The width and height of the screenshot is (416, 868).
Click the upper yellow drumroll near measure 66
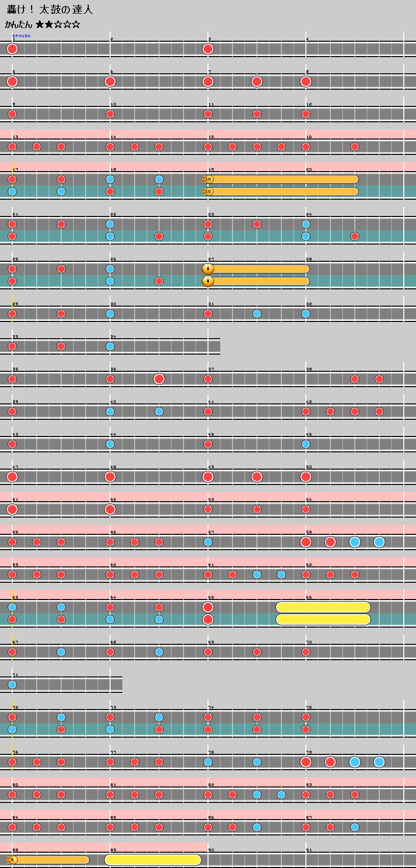[x=323, y=607]
